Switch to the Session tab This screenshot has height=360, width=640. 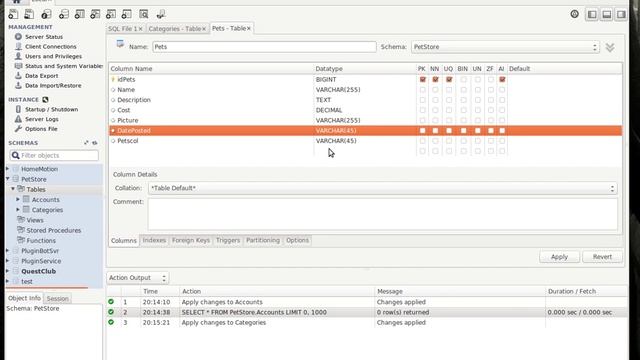click(x=58, y=298)
